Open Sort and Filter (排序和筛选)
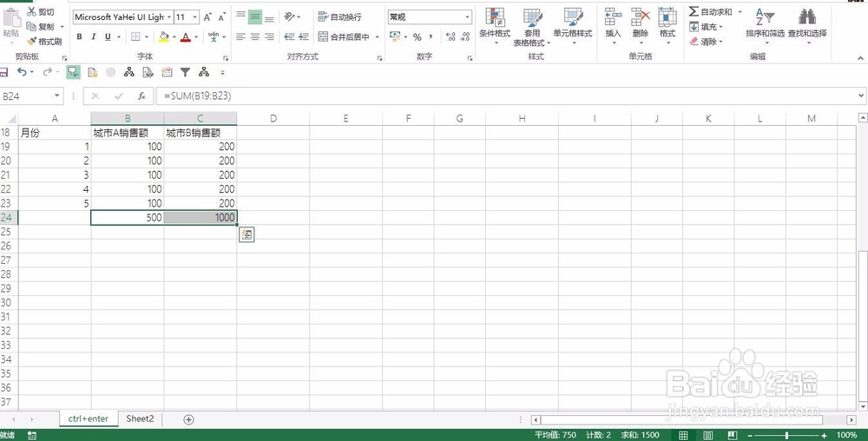This screenshot has width=868, height=441. tap(765, 26)
